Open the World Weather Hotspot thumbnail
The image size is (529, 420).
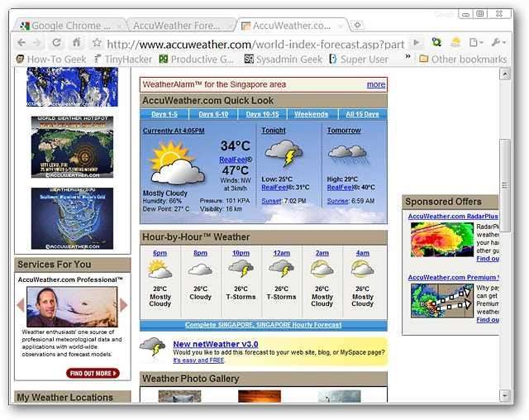[x=72, y=147]
